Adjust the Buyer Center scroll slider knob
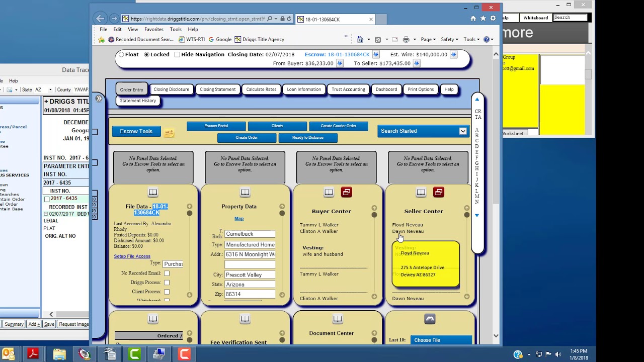 coord(374,215)
